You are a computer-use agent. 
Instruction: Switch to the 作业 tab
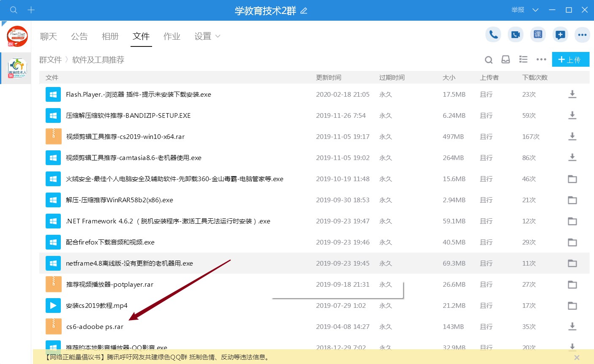[x=172, y=36]
